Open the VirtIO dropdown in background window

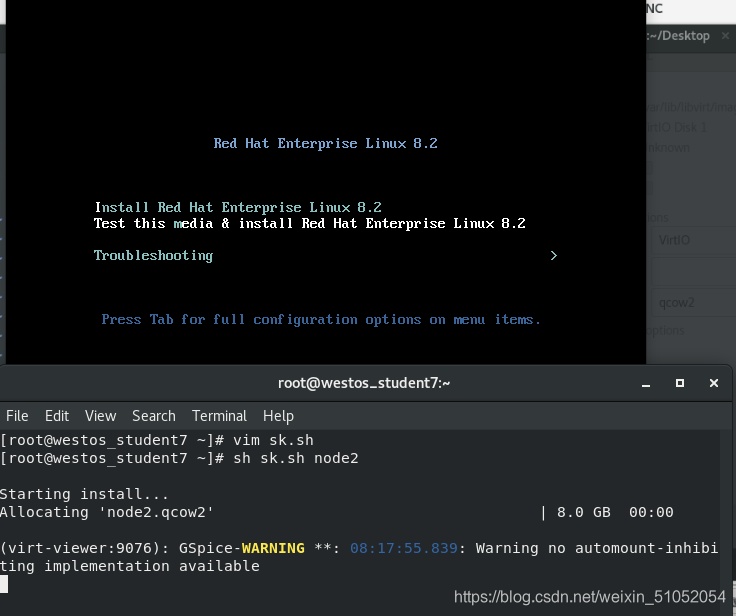tap(694, 240)
